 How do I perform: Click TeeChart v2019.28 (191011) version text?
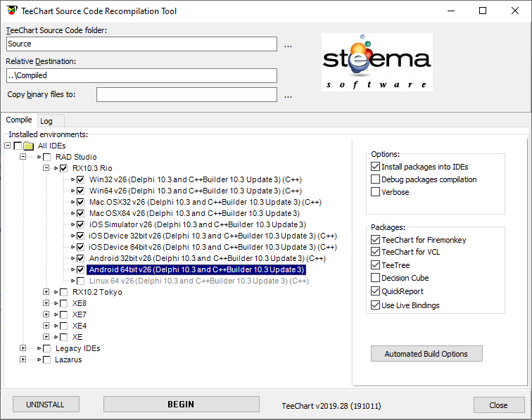[x=331, y=406]
